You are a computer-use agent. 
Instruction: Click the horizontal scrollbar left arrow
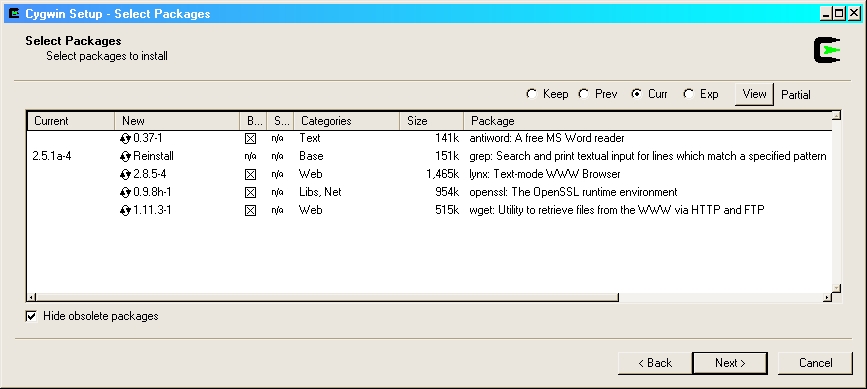tap(32, 297)
